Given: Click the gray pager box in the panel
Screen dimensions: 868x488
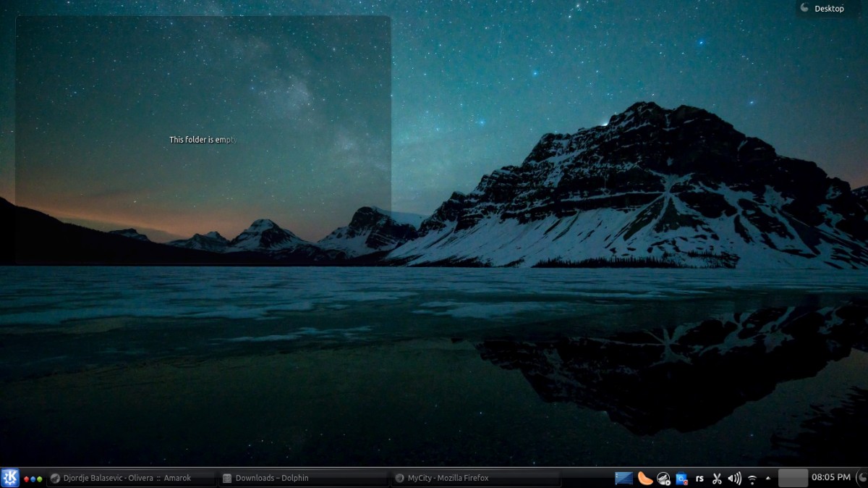Looking at the screenshot, I should [x=793, y=478].
